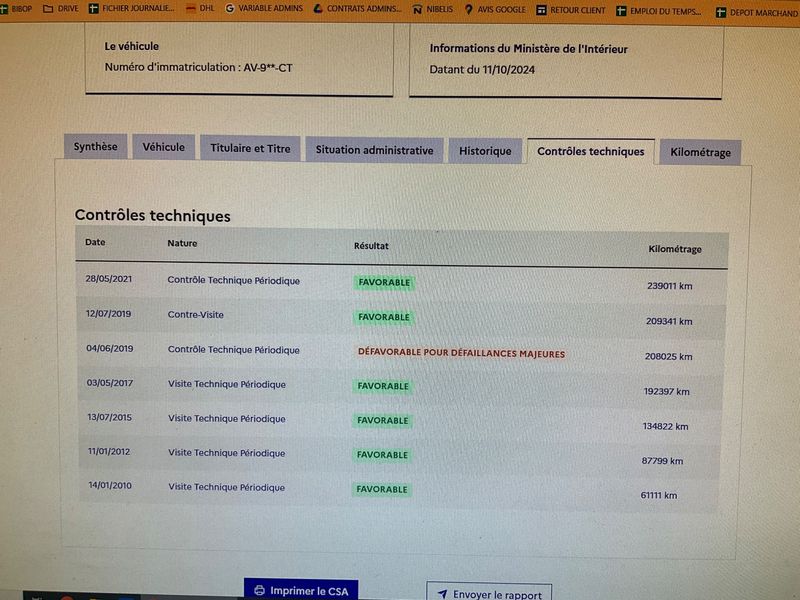Screen dimensions: 800x600
Task: Click FAVORABLE badge in the 28/05/2021 row
Action: (384, 283)
